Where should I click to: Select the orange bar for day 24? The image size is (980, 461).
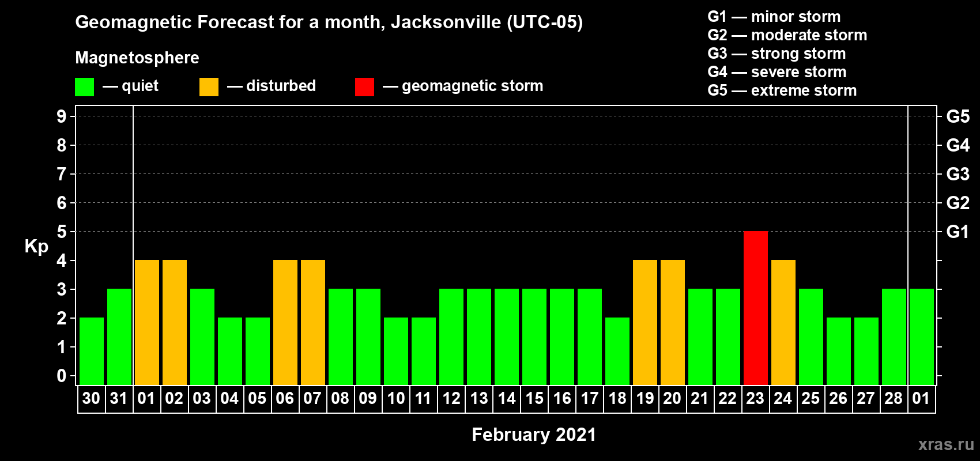coord(783,322)
